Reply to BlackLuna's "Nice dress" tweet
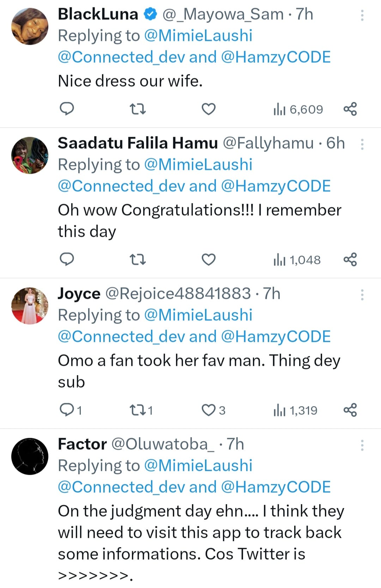Image resolution: width=381 pixels, height=588 pixels. click(66, 109)
